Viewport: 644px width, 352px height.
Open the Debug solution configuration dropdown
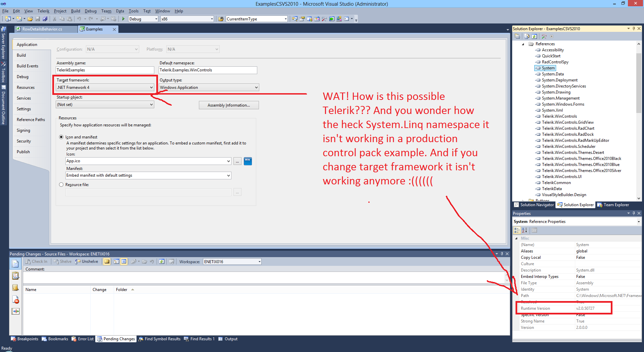tap(143, 19)
